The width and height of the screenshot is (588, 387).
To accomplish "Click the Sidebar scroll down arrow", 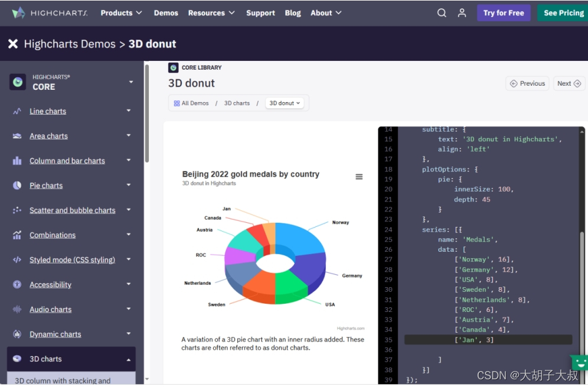I will (x=146, y=379).
